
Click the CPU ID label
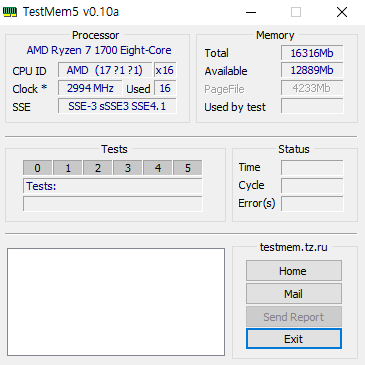[x=29, y=71]
